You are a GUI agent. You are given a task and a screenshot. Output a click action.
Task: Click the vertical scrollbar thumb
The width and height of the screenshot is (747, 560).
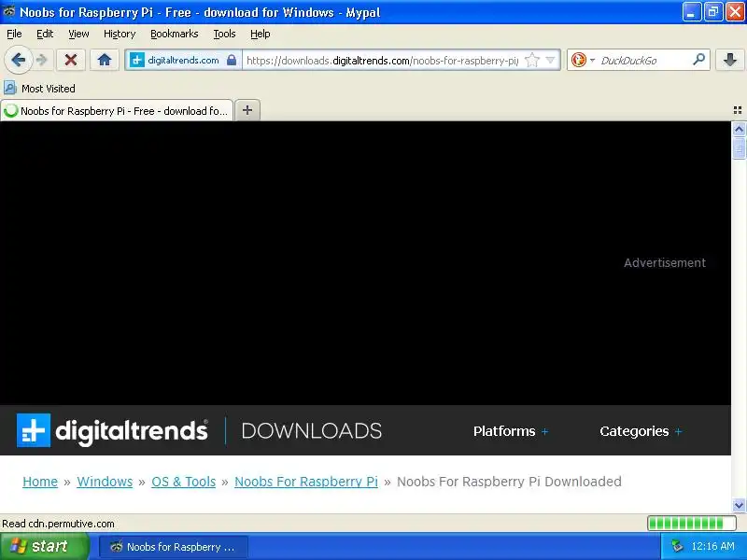point(739,147)
